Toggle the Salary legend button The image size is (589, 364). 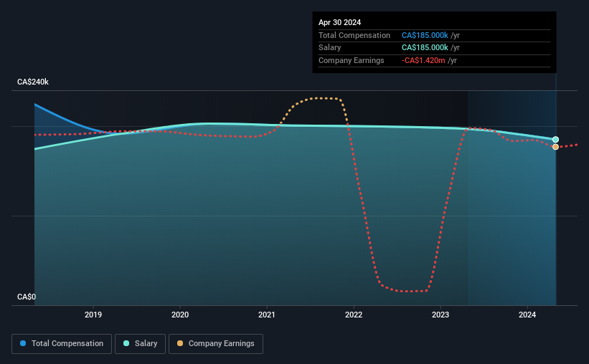point(140,344)
